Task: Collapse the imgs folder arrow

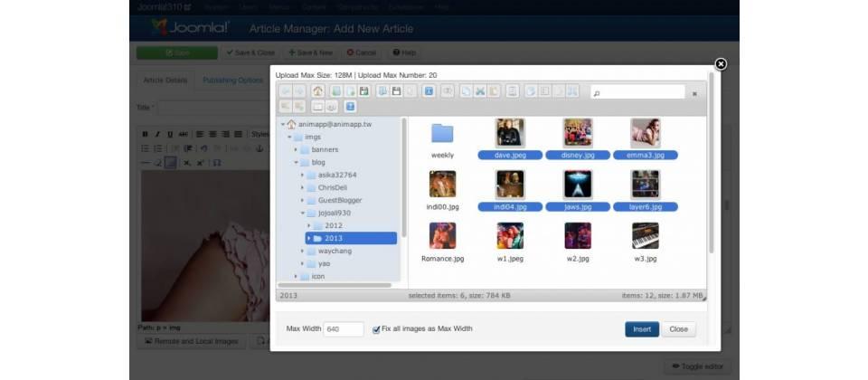Action: point(289,137)
